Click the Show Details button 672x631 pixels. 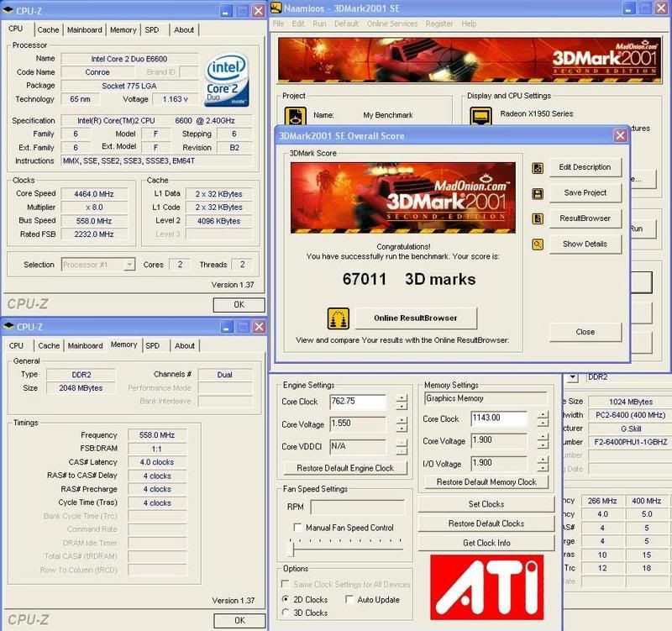pyautogui.click(x=585, y=244)
